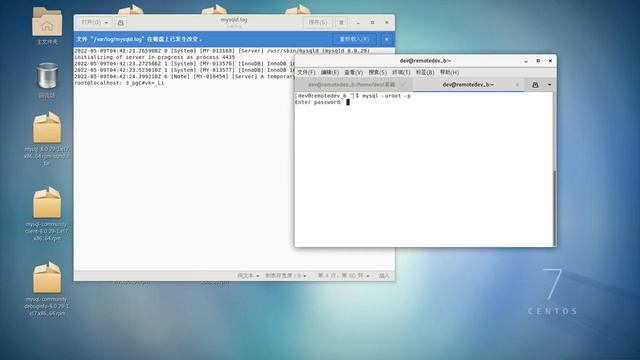Dismiss the file-changed info bar

coord(386,39)
